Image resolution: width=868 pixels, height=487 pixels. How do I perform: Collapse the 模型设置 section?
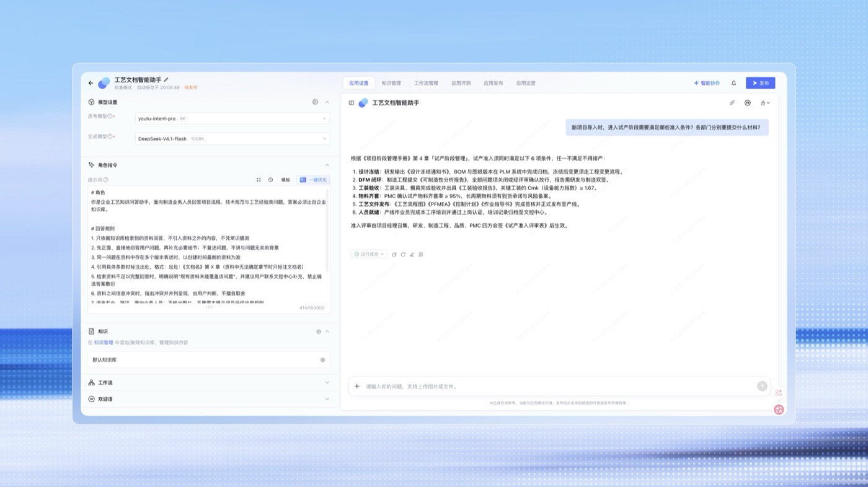[x=327, y=102]
